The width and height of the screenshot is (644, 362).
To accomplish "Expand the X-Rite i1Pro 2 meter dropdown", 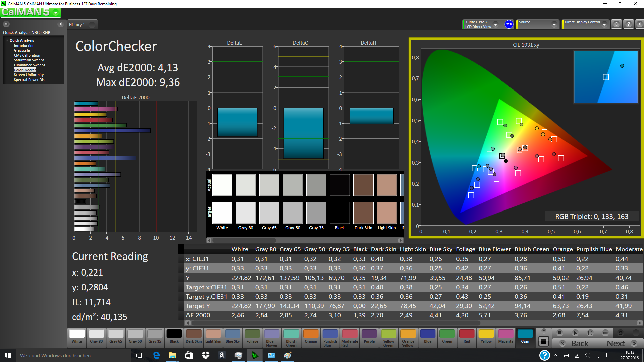I will point(495,25).
